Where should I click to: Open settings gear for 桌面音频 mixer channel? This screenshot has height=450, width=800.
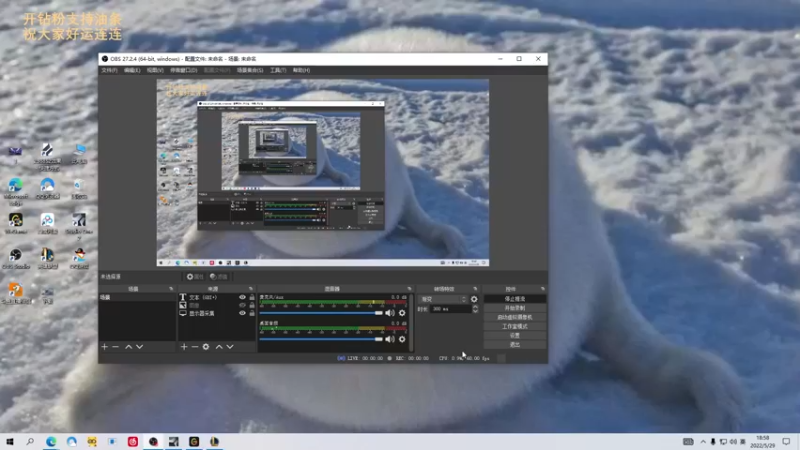[x=402, y=340]
